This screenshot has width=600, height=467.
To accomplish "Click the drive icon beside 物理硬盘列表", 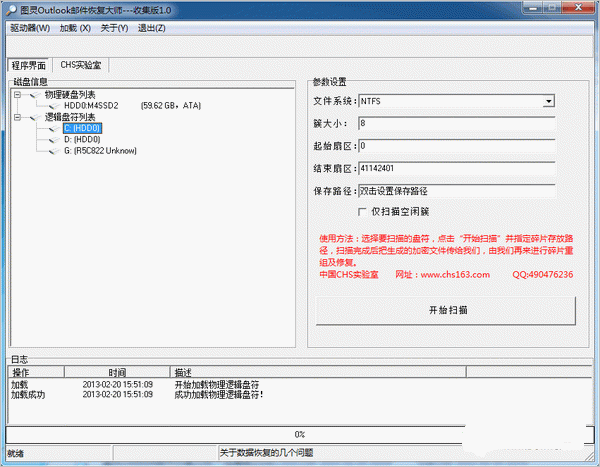I will (35, 95).
